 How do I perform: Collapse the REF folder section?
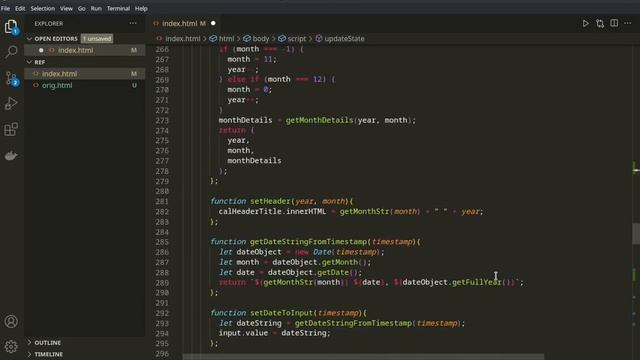pos(29,62)
